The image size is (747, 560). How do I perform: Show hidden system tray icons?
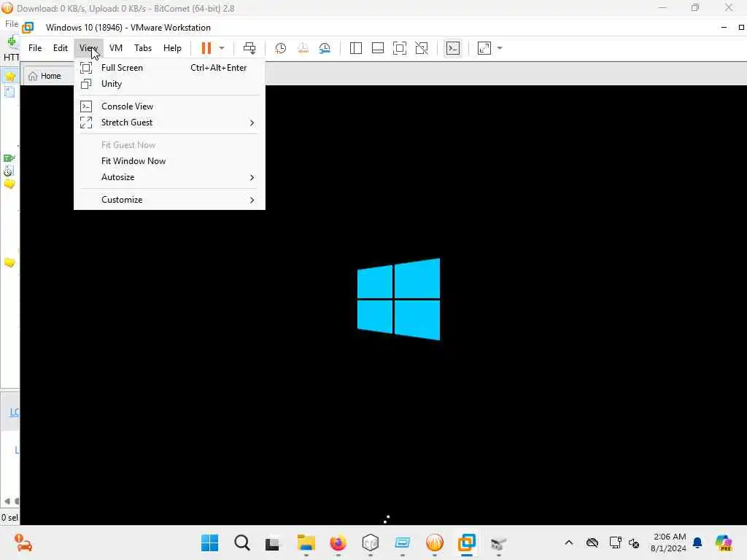[569, 542]
